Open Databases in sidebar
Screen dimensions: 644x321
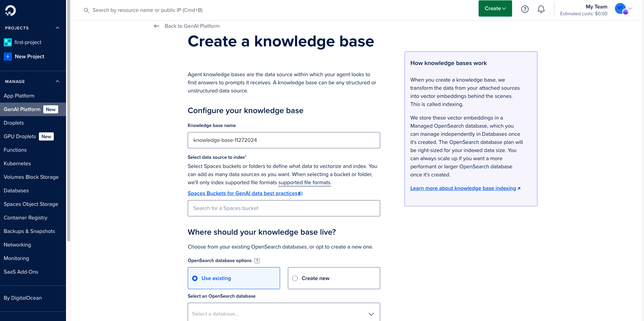tap(16, 191)
